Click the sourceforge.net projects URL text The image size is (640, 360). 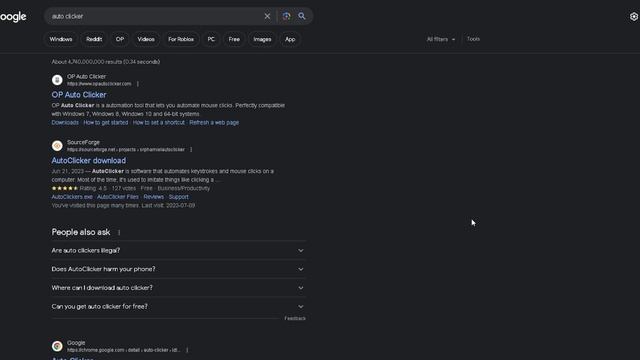point(126,149)
